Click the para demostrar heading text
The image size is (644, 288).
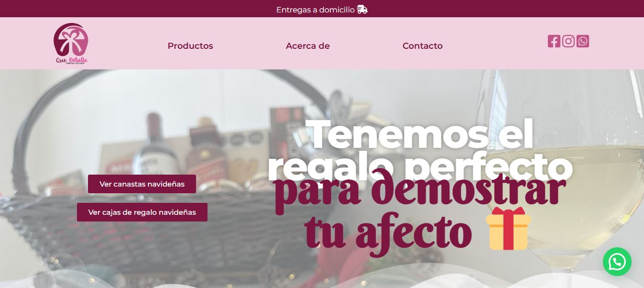(420, 190)
